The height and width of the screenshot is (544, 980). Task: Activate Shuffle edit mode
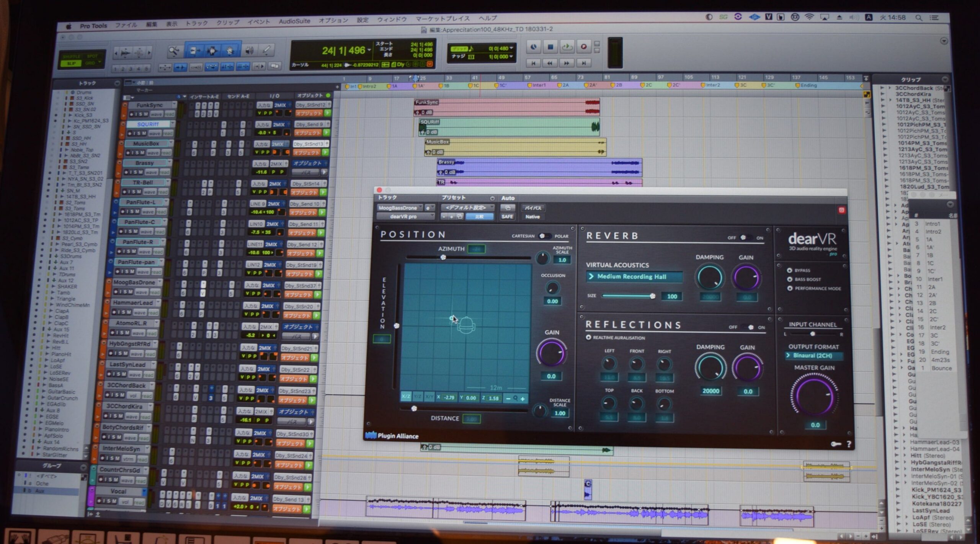point(71,56)
